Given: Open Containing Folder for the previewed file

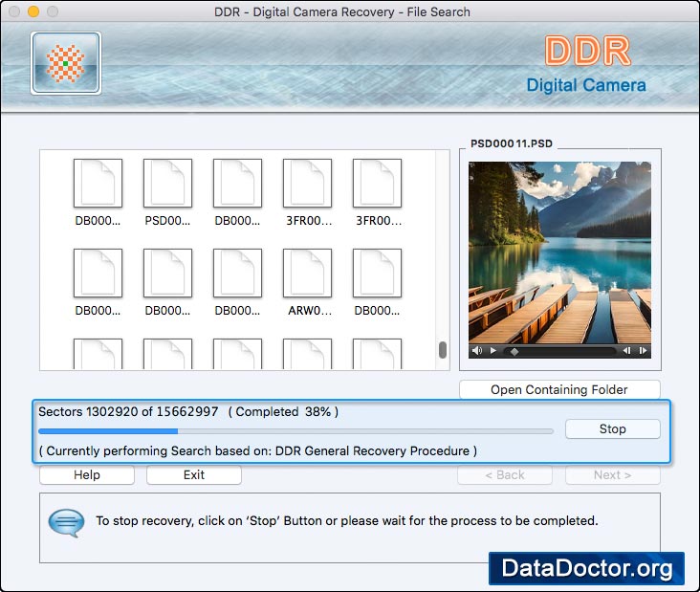Looking at the screenshot, I should (x=559, y=390).
